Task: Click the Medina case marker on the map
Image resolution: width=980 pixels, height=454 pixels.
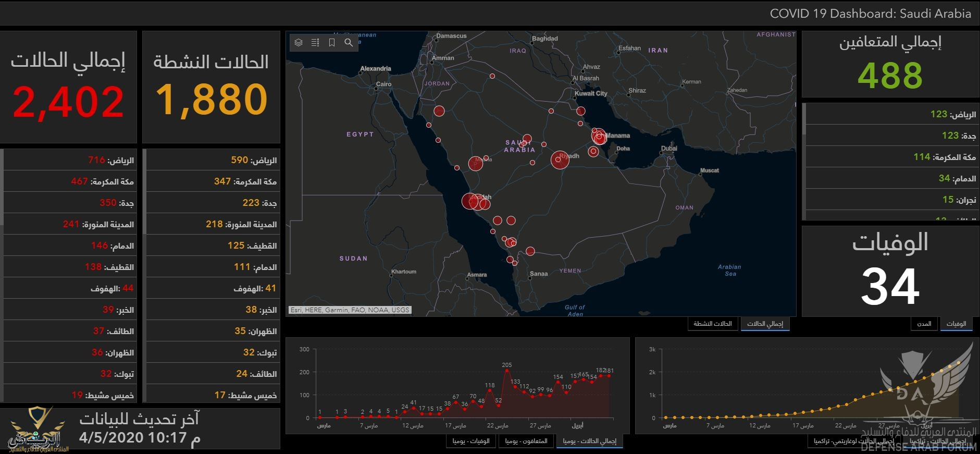Action: [475, 164]
